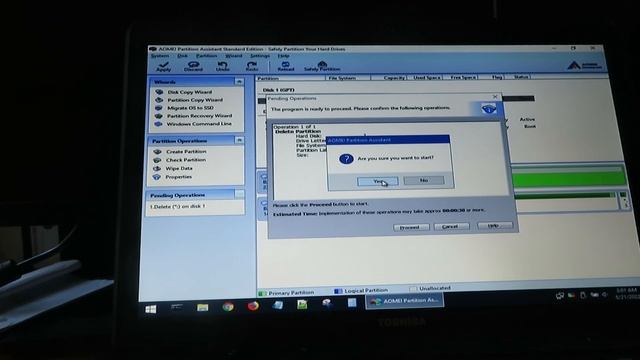Click the taskbar clock
This screenshot has width=640, height=360.
pos(627,293)
